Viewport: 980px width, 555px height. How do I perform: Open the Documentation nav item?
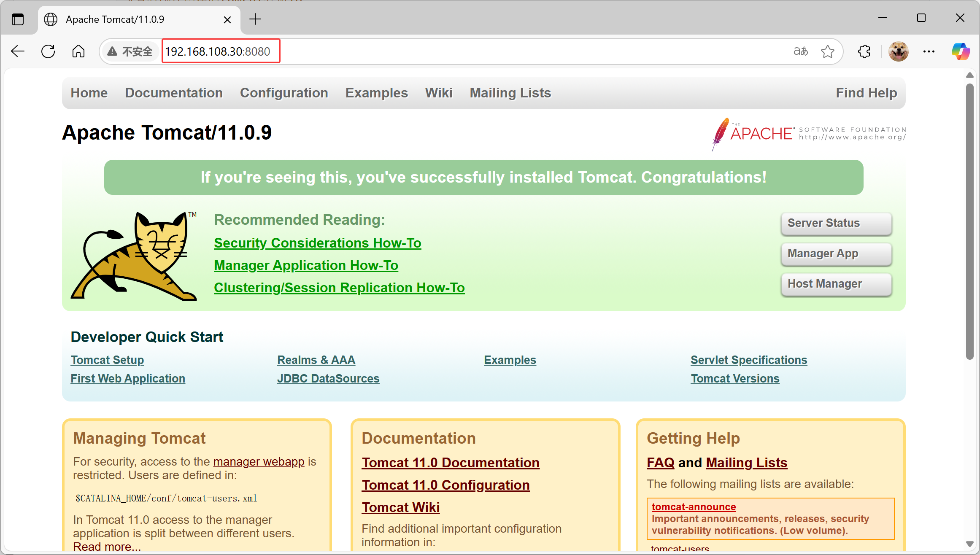[174, 93]
